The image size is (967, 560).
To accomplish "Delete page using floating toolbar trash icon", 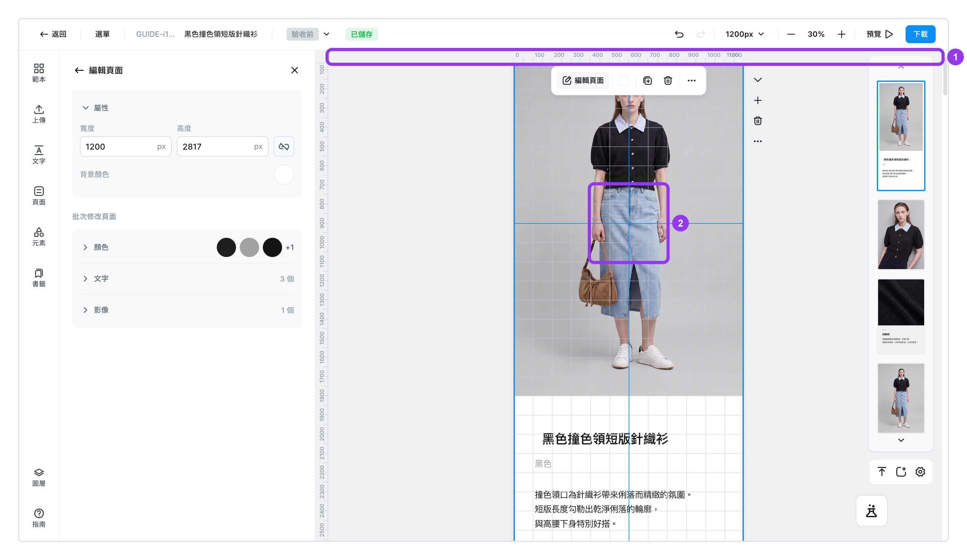I will click(668, 81).
